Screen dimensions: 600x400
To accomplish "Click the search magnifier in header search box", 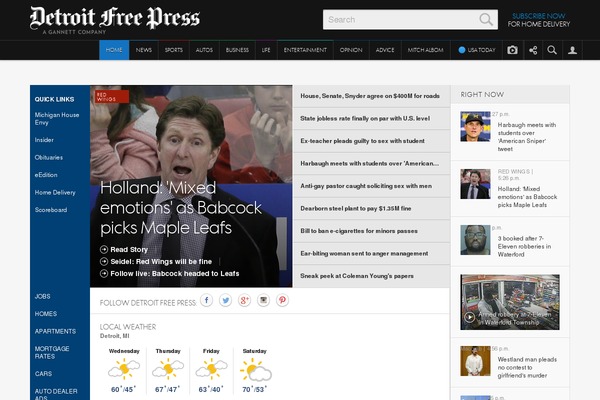I will 486,19.
